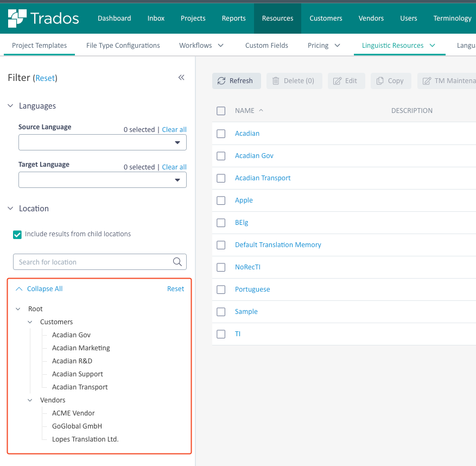
Task: Type in the Search for location field
Action: (x=92, y=262)
